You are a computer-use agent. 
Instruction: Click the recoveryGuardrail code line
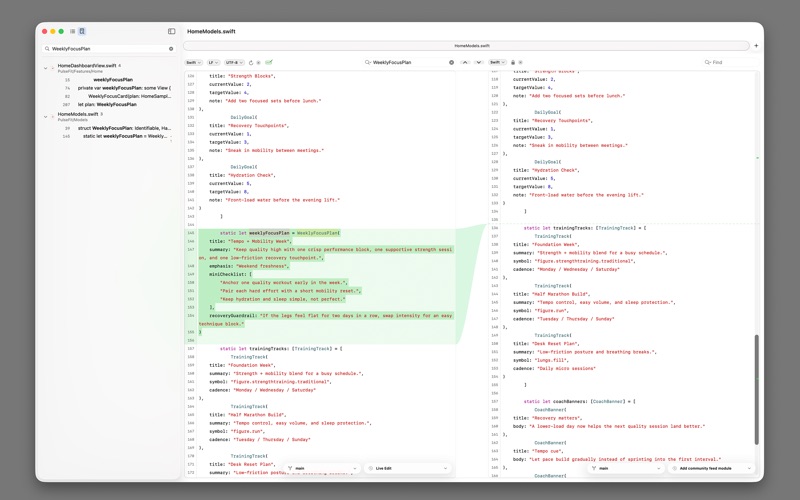[331, 315]
